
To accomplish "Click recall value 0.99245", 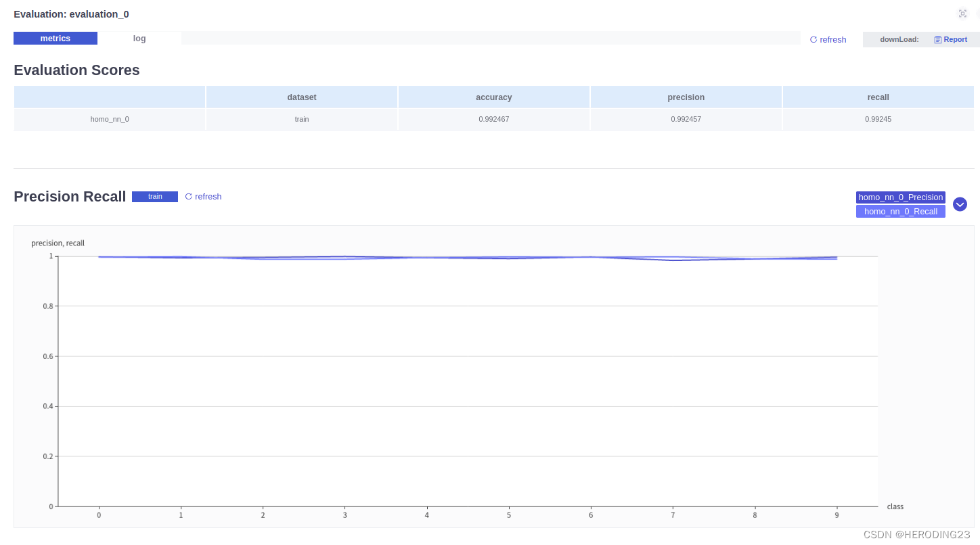I will [878, 119].
